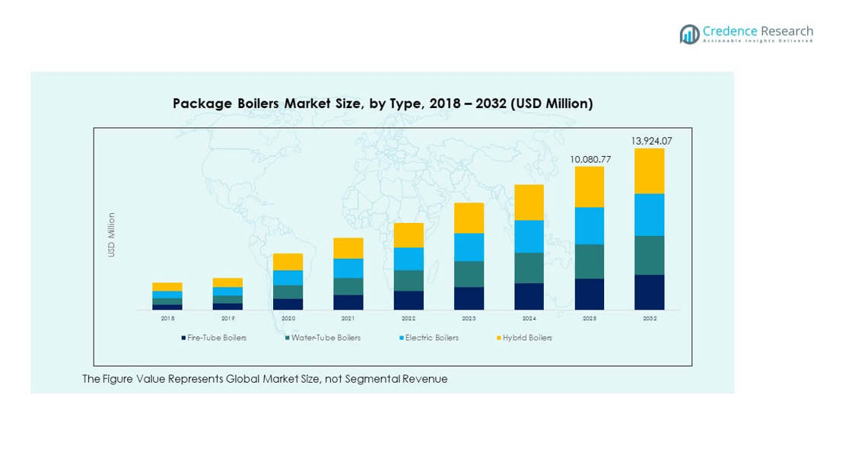Select the Fire-Tube Boilers legend label
The image size is (868, 449).
[217, 338]
